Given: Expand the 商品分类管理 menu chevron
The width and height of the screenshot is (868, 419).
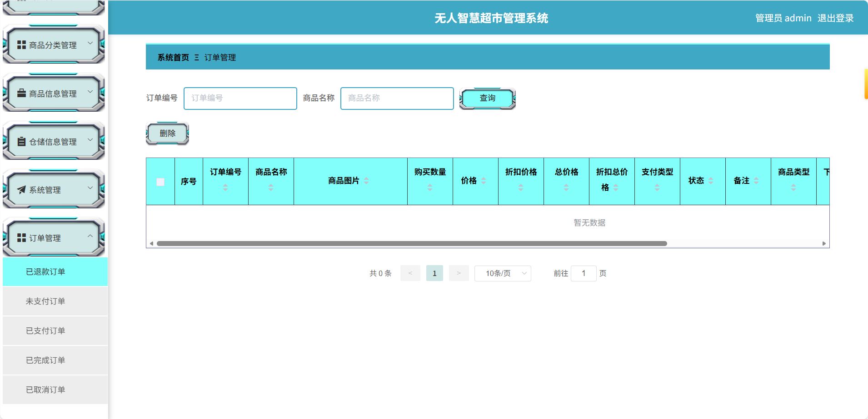Looking at the screenshot, I should tap(90, 43).
